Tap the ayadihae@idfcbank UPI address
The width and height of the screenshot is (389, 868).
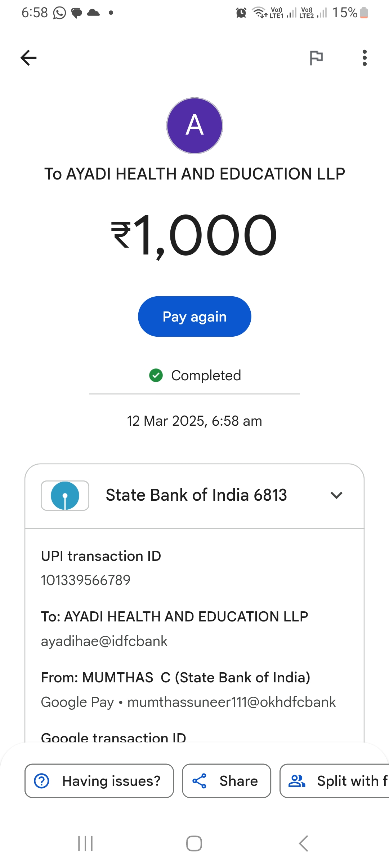coord(104,641)
